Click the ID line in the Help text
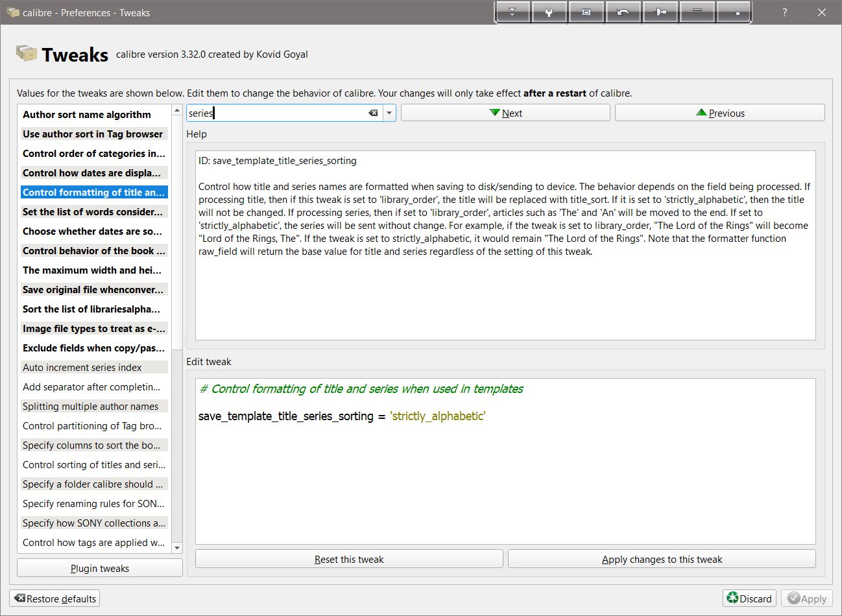This screenshot has width=842, height=616. point(278,161)
